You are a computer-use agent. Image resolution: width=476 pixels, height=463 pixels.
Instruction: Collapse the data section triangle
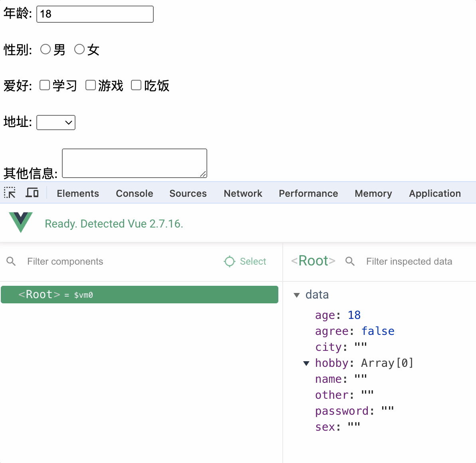pyautogui.click(x=297, y=295)
